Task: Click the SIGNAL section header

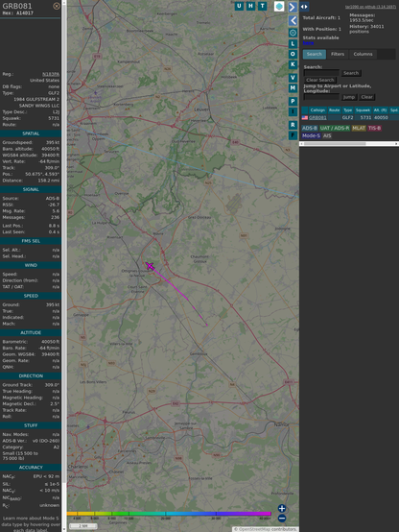Action: point(31,189)
